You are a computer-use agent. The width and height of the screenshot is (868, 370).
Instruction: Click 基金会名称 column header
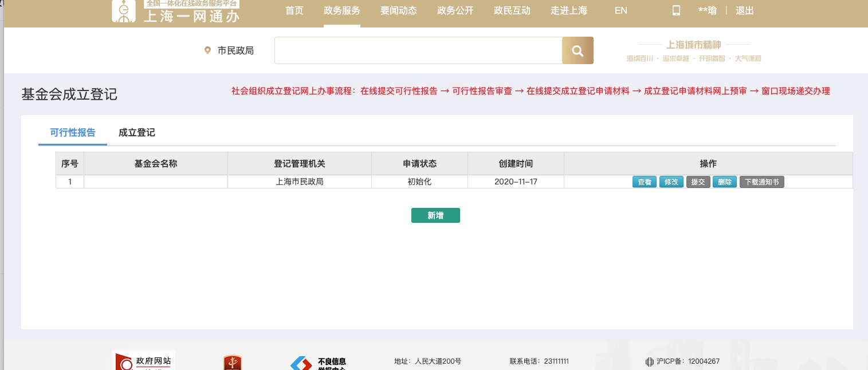156,163
